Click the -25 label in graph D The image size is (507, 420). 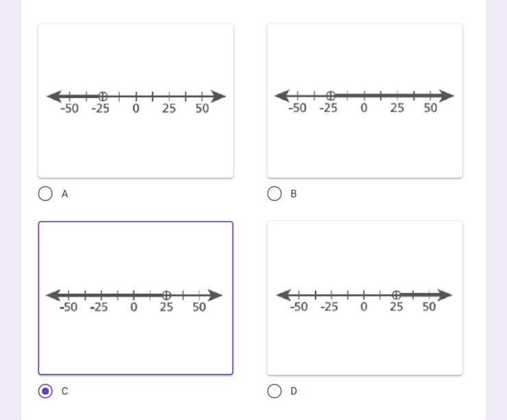point(329,307)
